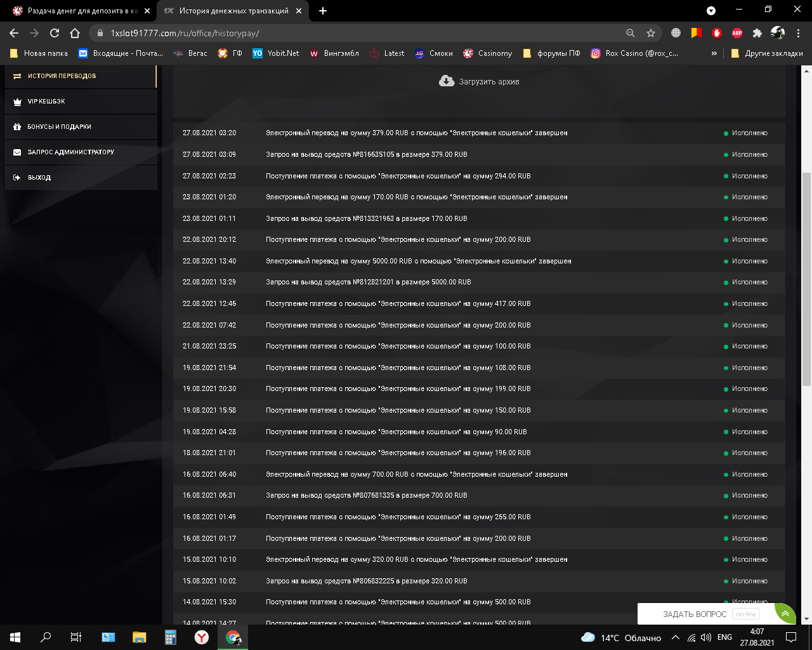
Task: Click date 22.08.2021 12:46
Action: click(x=209, y=303)
